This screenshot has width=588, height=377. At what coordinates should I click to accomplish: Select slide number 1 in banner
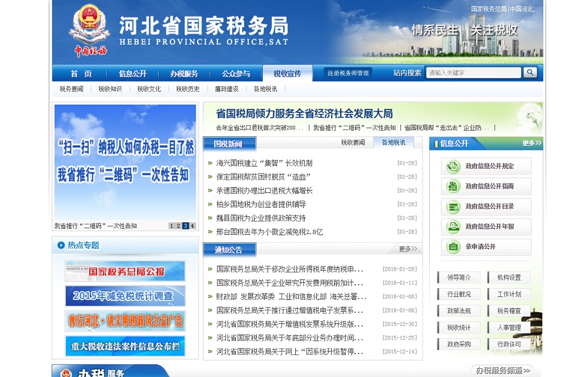point(172,226)
